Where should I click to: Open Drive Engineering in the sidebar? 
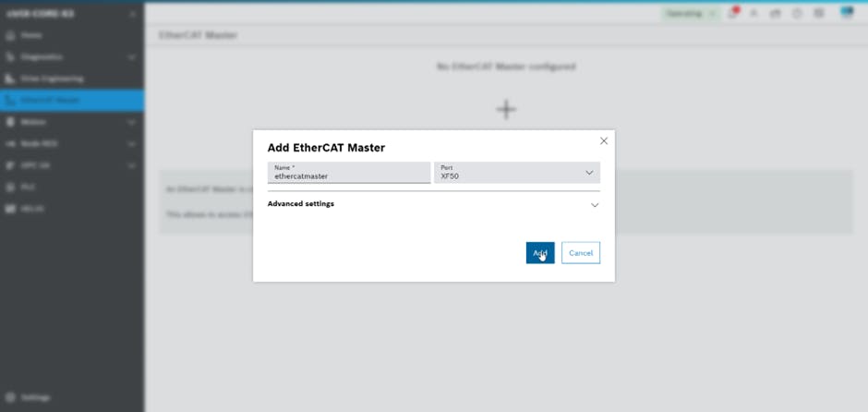52,79
